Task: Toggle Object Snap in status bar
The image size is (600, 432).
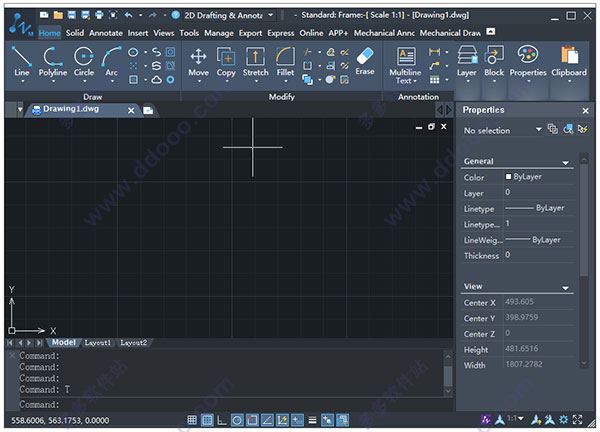Action: coord(252,420)
